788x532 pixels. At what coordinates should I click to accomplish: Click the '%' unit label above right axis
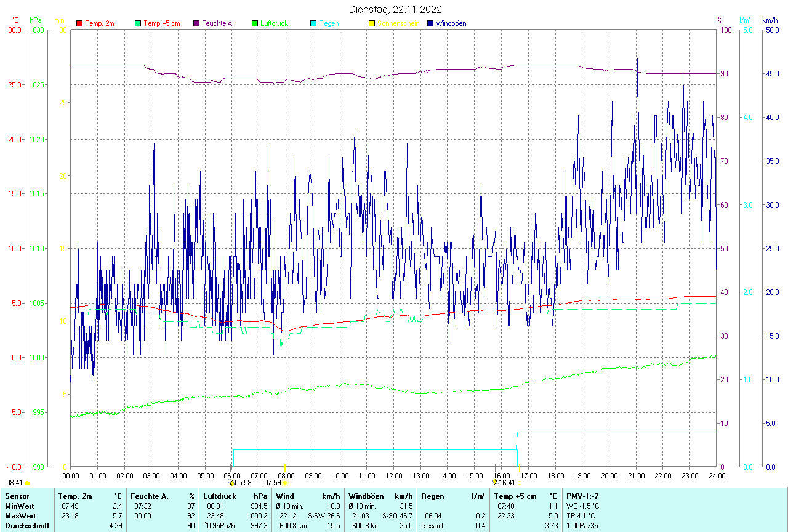[719, 20]
